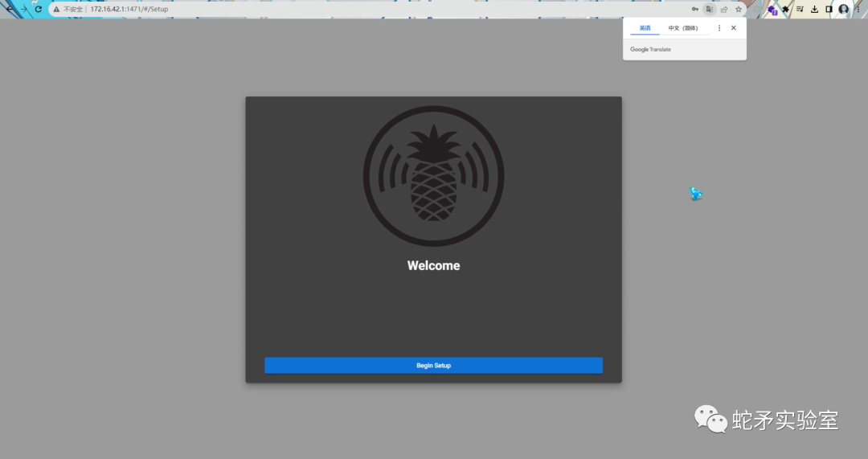Viewport: 868px width, 459px height.
Task: Select the 中文（简体） tab in the Translate popup
Action: coord(683,27)
